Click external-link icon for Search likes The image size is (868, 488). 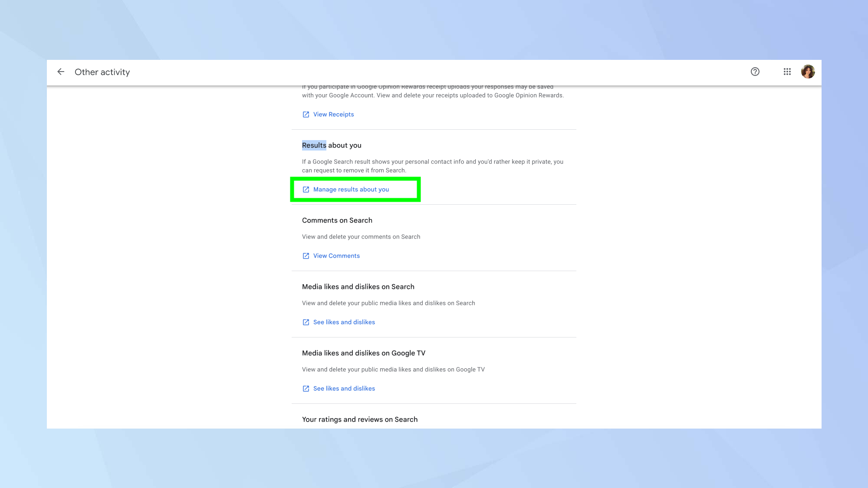pos(306,322)
